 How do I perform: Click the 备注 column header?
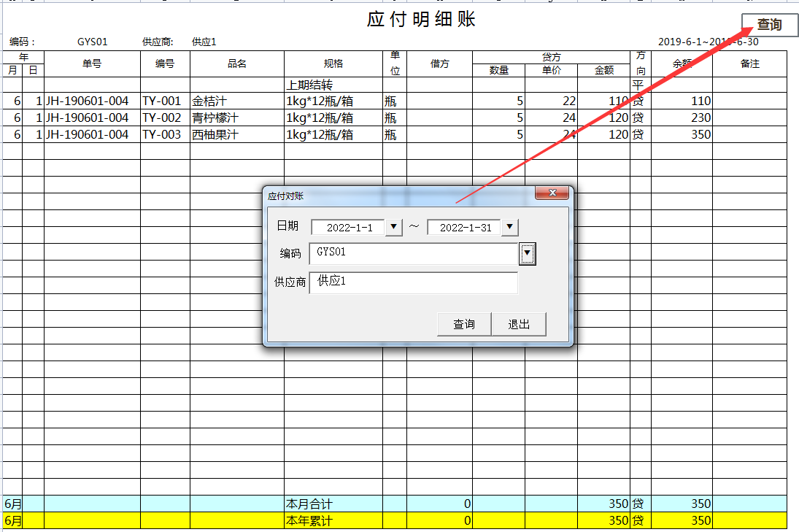[751, 63]
